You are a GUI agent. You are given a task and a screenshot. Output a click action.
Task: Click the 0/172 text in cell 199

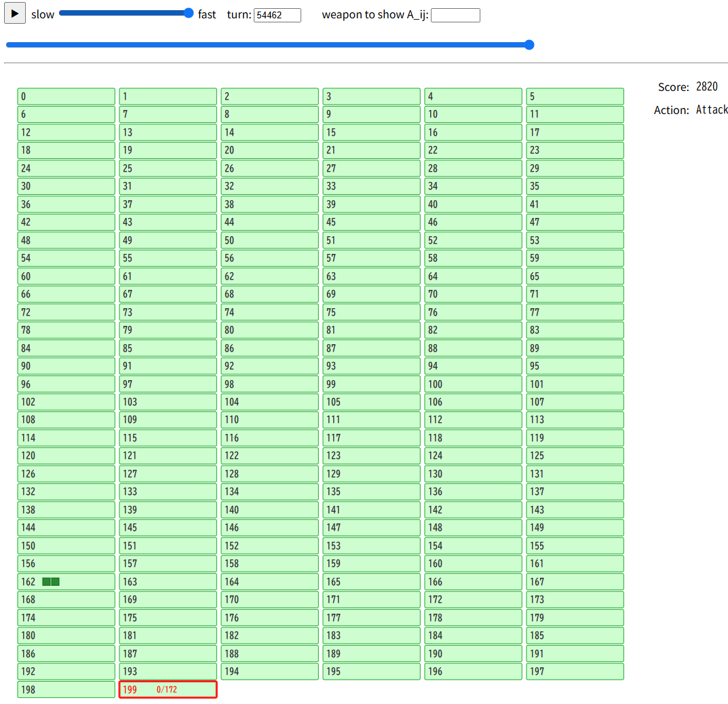167,690
